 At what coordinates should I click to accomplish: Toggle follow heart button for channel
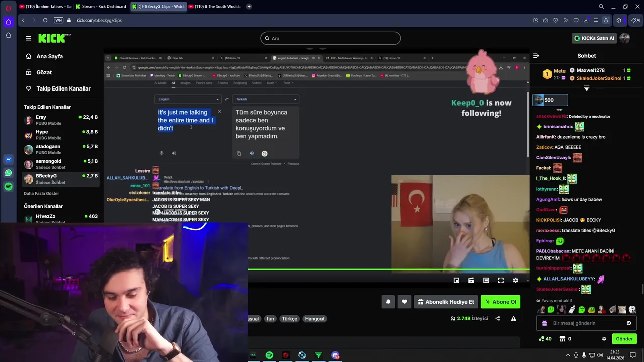[x=405, y=302]
